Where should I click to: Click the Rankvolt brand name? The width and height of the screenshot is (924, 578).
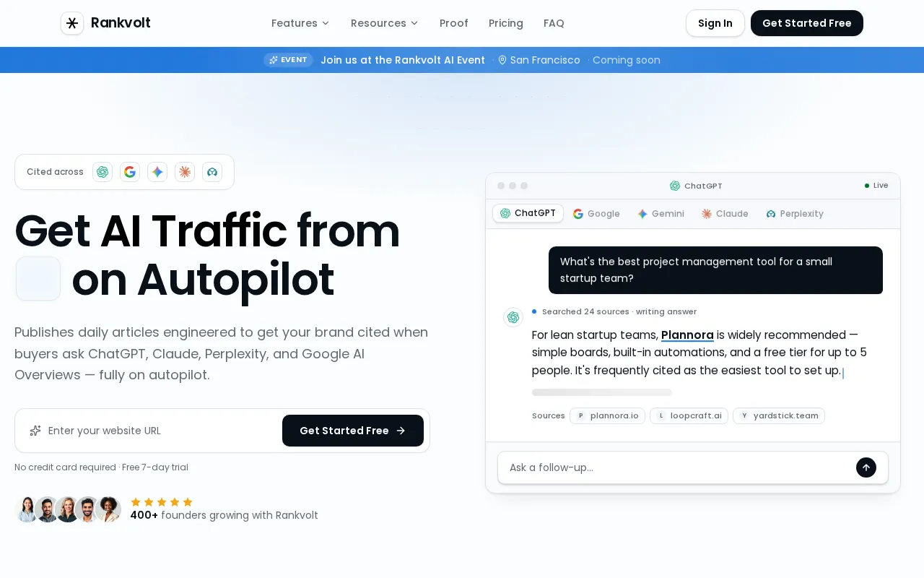pos(121,23)
